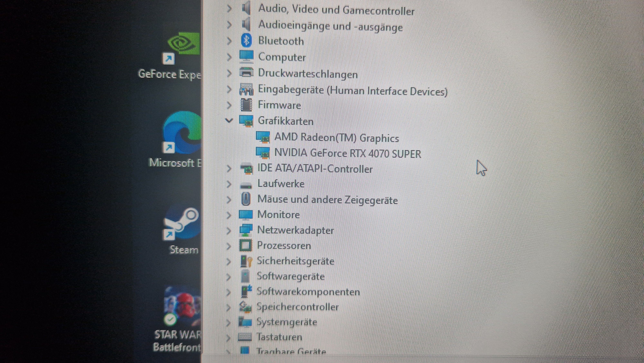Click the Computer category icon
The height and width of the screenshot is (363, 644).
[x=246, y=57]
